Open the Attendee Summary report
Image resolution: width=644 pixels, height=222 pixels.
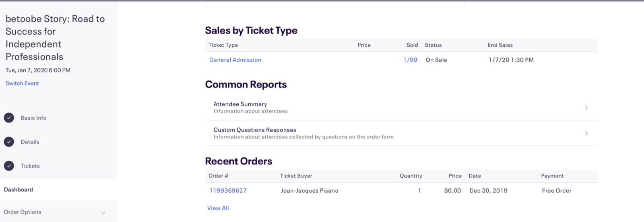tap(401, 107)
